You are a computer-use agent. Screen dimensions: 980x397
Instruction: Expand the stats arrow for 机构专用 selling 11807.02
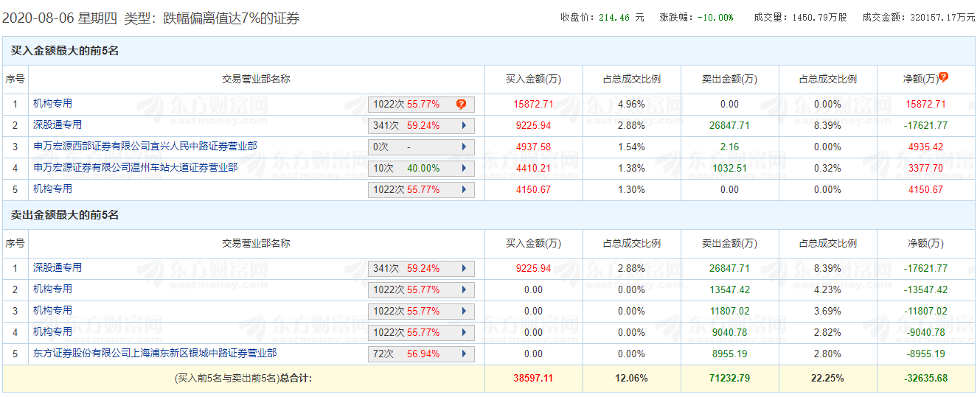[464, 312]
